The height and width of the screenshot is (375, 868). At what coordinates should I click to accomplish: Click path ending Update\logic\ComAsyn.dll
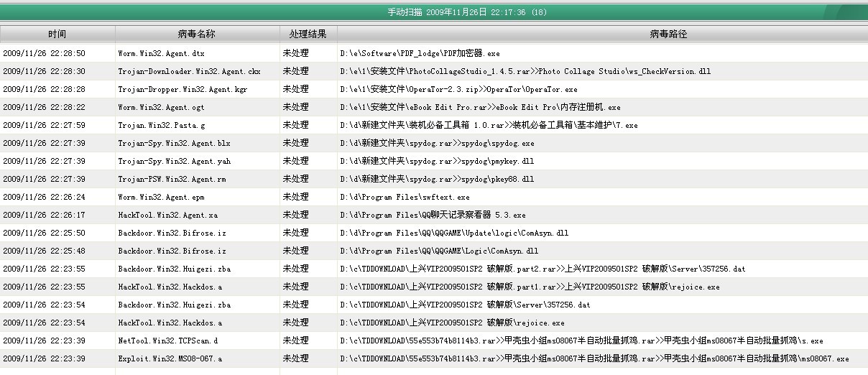pos(454,233)
